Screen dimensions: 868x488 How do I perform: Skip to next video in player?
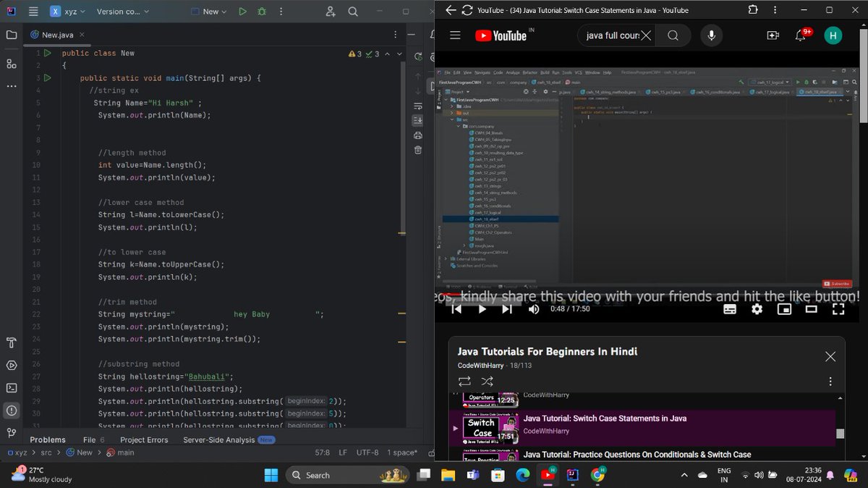point(507,309)
